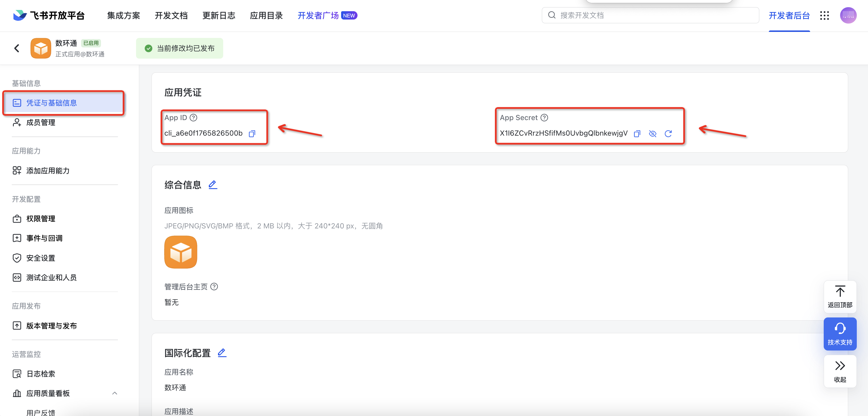Click the Feishu Open Platform logo
This screenshot has height=416, width=868.
49,16
